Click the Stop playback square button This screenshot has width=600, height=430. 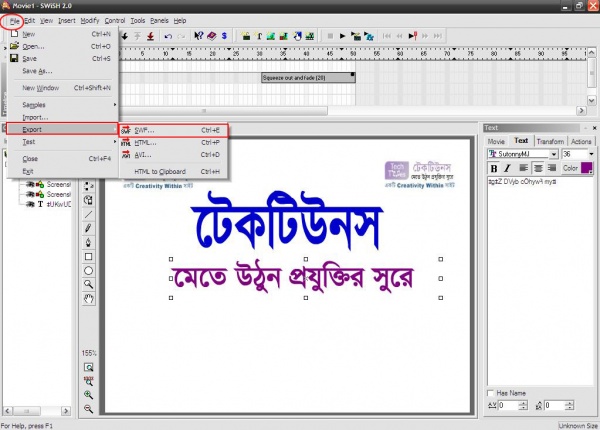click(x=330, y=36)
